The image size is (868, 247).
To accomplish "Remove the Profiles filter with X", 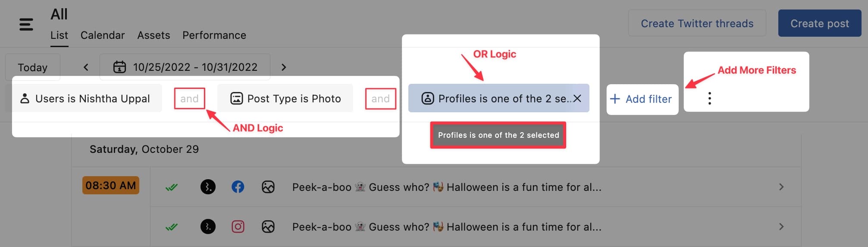I will (577, 98).
